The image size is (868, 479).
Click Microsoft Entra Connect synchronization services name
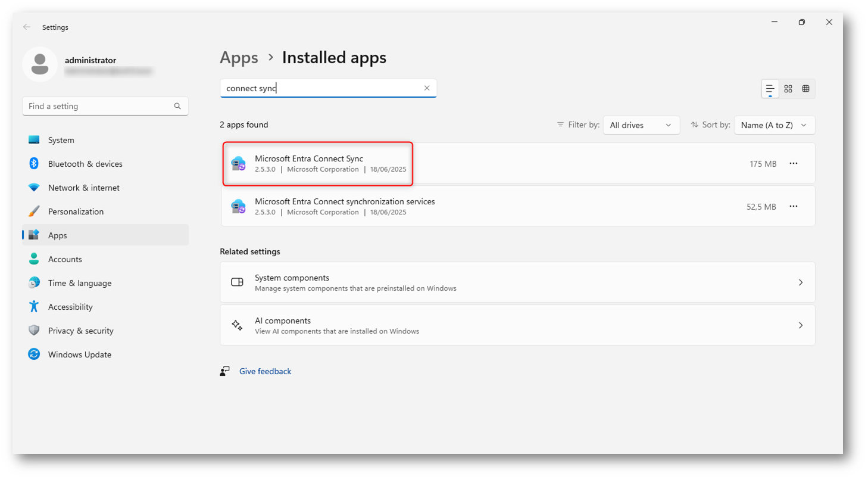pyautogui.click(x=345, y=201)
